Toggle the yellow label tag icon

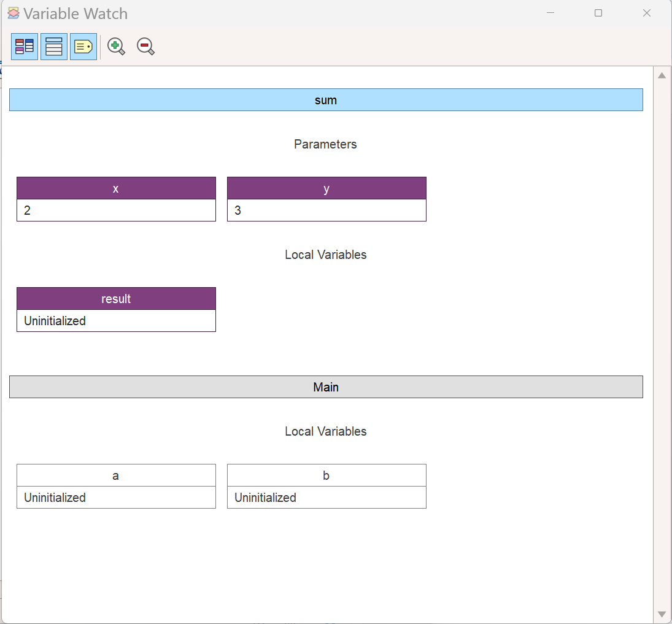point(83,47)
